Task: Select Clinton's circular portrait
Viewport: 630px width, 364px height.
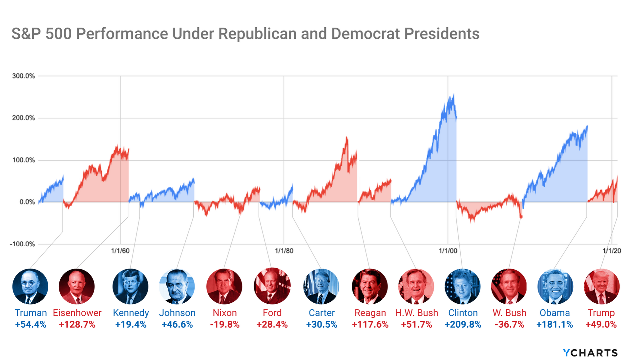Action: pos(463,287)
